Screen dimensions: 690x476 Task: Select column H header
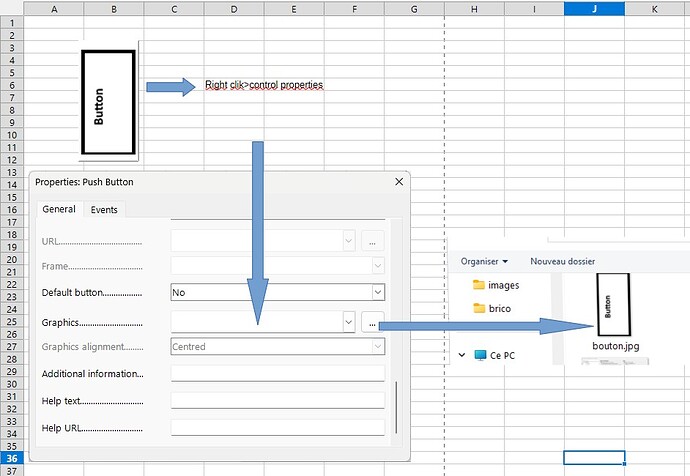point(474,9)
